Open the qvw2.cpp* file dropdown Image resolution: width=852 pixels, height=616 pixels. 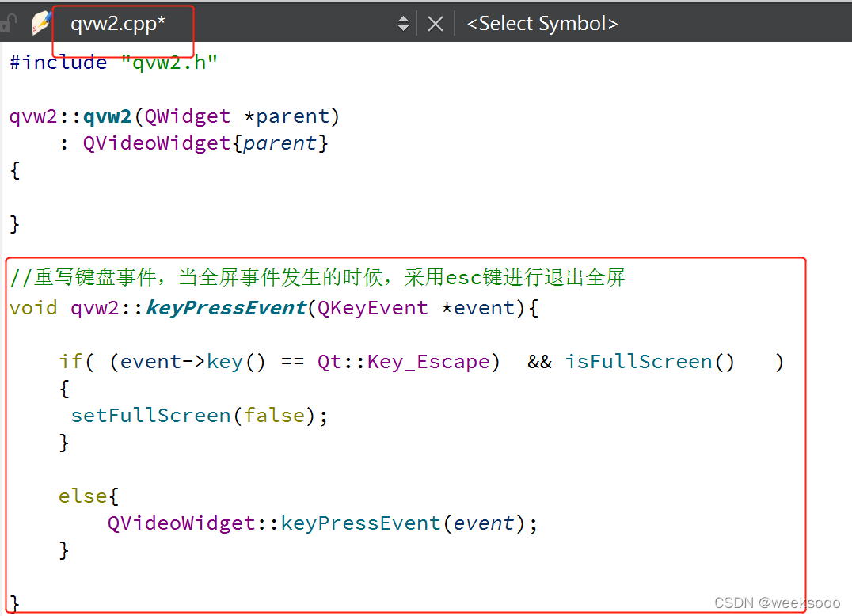117,24
